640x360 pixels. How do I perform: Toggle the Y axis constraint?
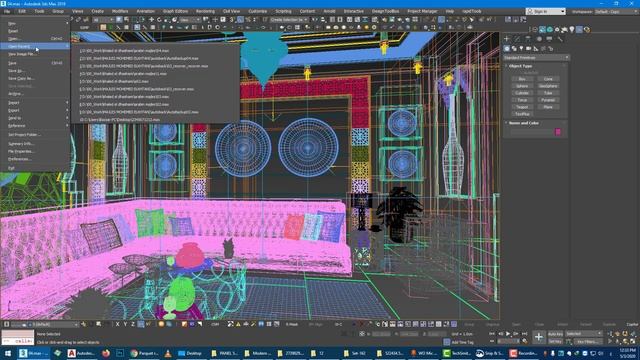[125, 324]
